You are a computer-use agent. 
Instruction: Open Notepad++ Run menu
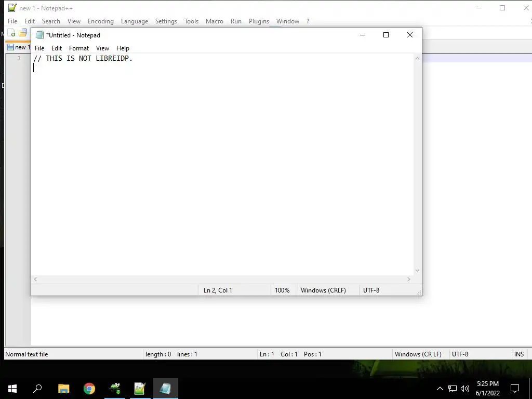coord(236,21)
